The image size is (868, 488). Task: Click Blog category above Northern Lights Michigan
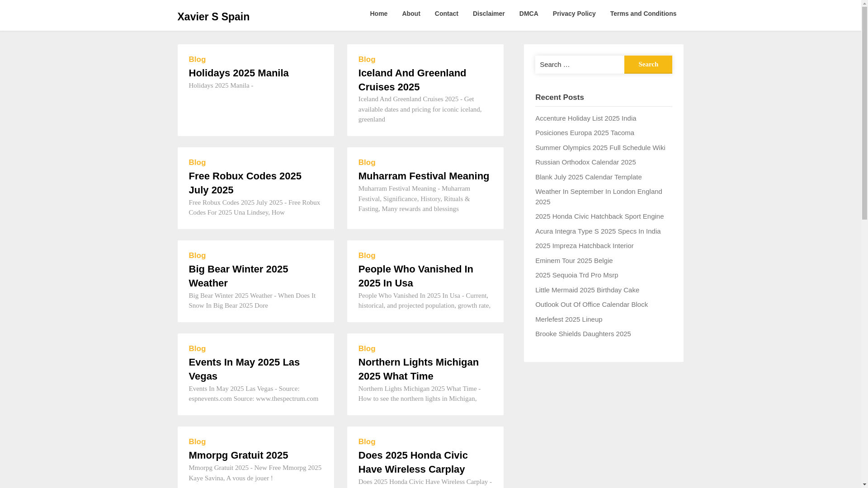pos(367,348)
